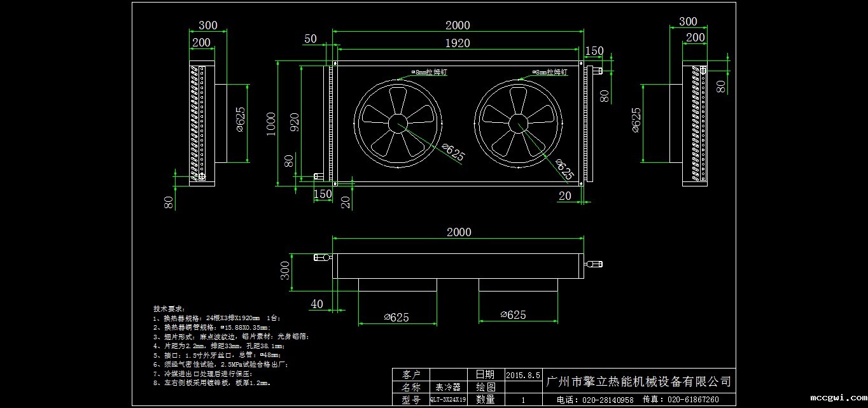Click the empty 客户 value cell
868x408 pixels.
pyautogui.click(x=448, y=374)
